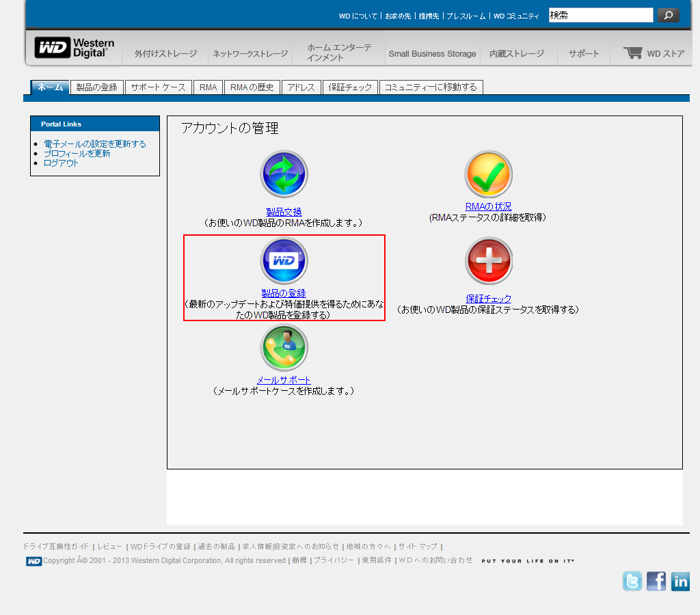The height and width of the screenshot is (615, 700).
Task: Click the 検索 search input field
Action: click(601, 15)
